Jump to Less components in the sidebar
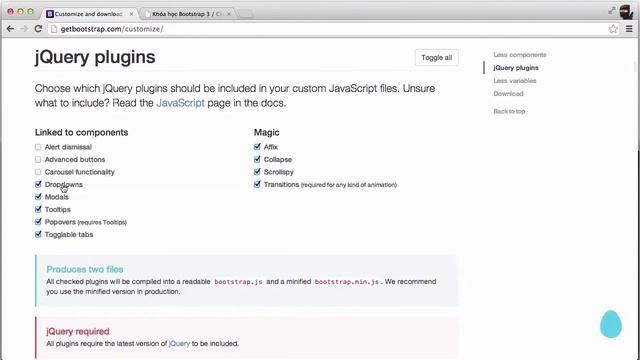Screen dimensions: 640x360 coord(519,55)
